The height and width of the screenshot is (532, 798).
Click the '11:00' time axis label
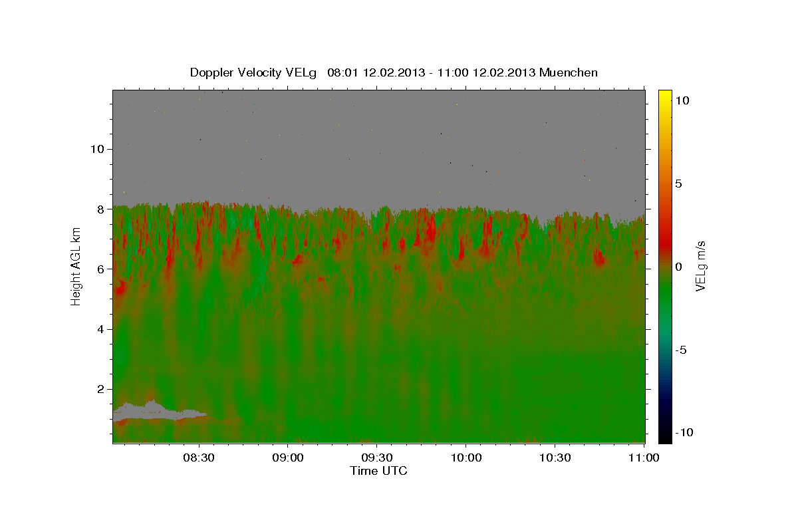coord(643,458)
